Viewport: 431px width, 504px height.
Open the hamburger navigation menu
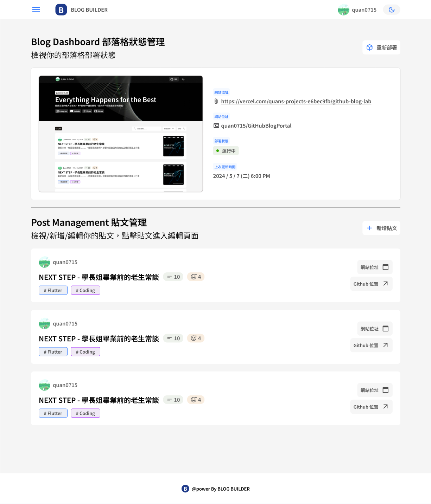36,9
